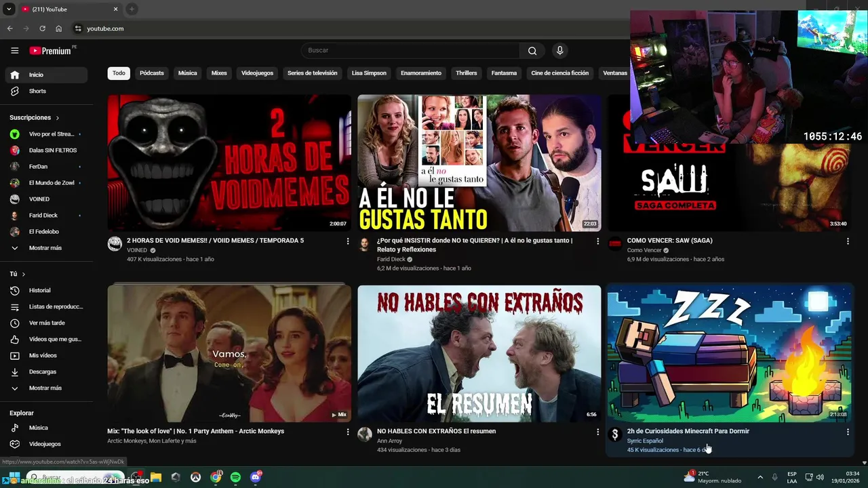This screenshot has height=488, width=868.
Task: Click the Buscar search field
Action: [410, 50]
